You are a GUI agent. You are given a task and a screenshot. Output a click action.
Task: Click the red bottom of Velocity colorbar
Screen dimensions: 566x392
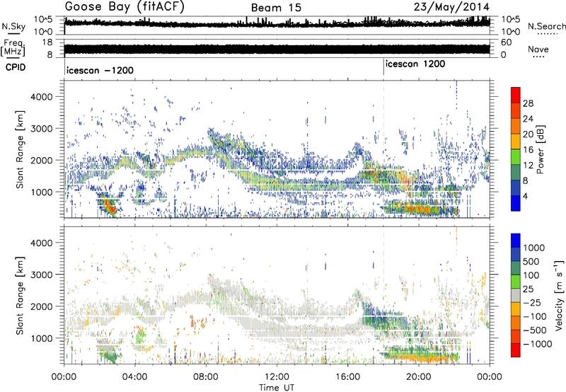pyautogui.click(x=516, y=350)
